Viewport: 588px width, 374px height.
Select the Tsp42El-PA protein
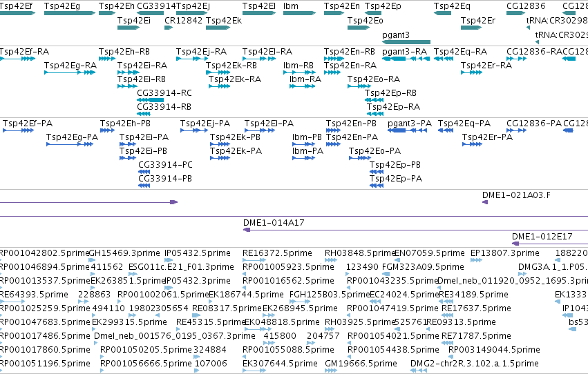(260, 130)
